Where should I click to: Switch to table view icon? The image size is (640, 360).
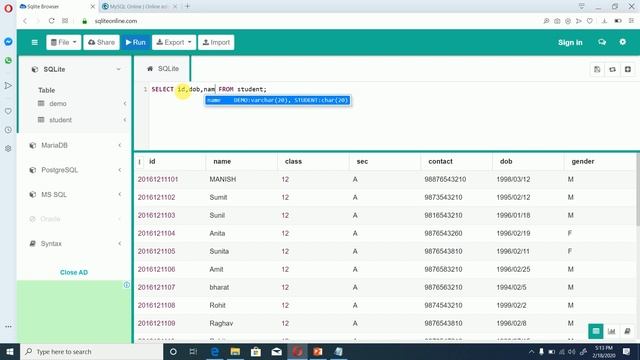[x=596, y=331]
